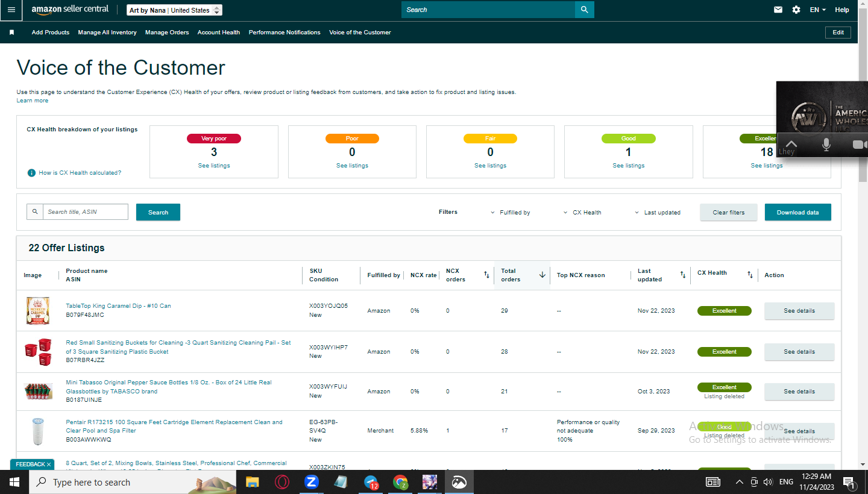This screenshot has width=868, height=494.
Task: Open the settings gear icon
Action: coord(796,10)
